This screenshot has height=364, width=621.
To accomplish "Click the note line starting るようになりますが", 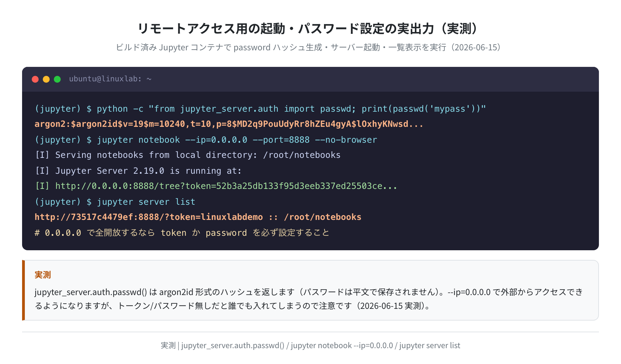I will (233, 306).
